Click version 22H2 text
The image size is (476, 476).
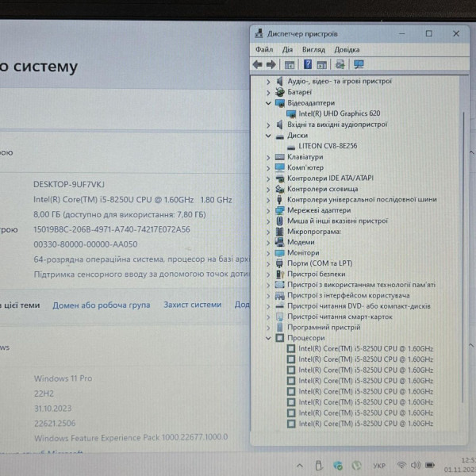point(44,393)
